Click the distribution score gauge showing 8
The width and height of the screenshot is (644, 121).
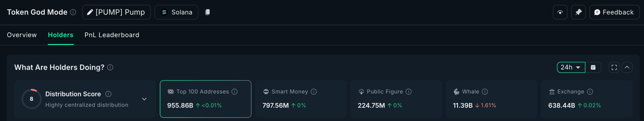31,99
